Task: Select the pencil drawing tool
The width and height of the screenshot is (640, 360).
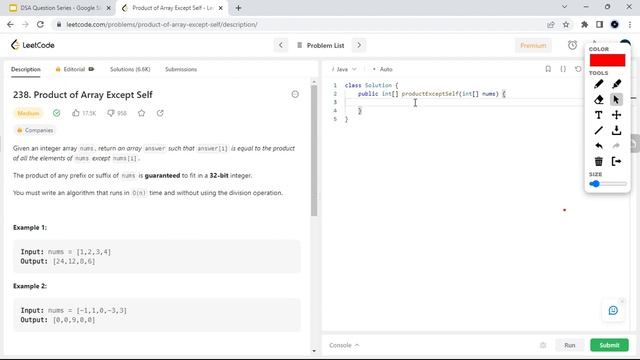Action: click(x=598, y=84)
